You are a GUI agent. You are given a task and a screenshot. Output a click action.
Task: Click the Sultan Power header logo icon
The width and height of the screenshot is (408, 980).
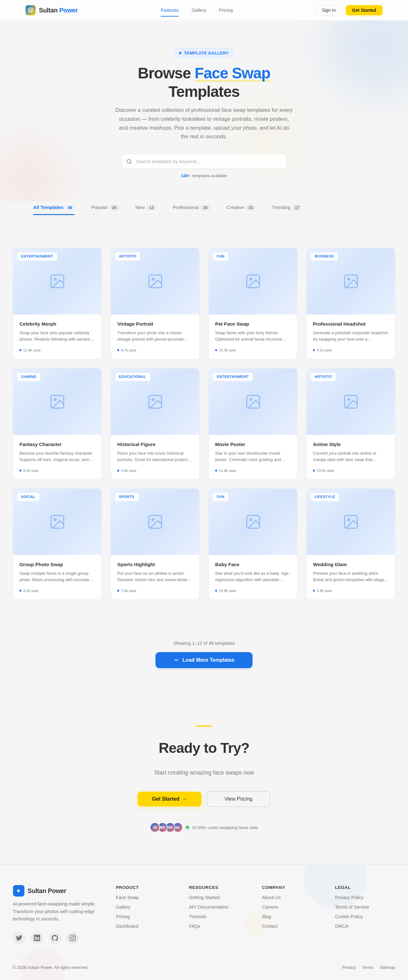point(31,10)
